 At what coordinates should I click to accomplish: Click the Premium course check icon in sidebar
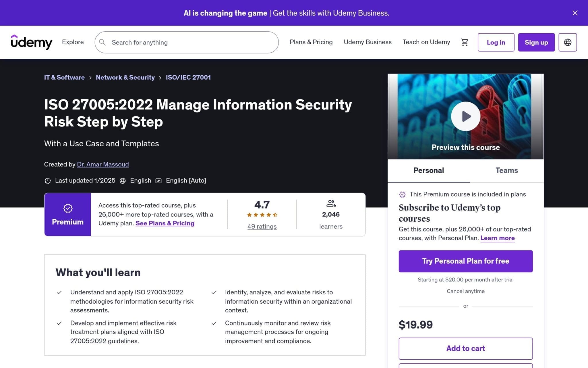tap(402, 195)
